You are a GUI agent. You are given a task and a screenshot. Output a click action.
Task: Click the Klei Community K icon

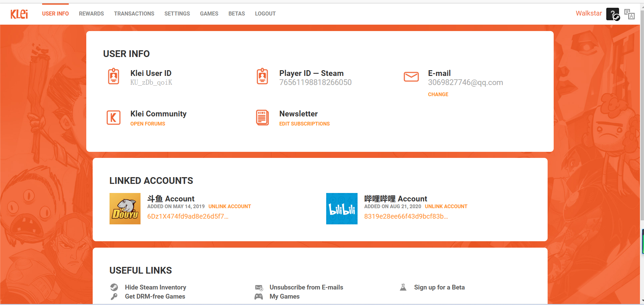114,117
